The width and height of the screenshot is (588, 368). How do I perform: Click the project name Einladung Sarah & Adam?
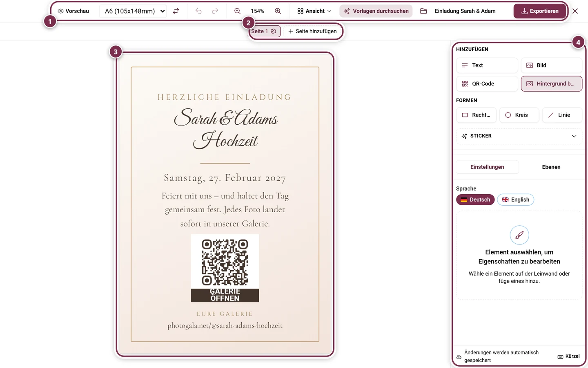tap(465, 11)
